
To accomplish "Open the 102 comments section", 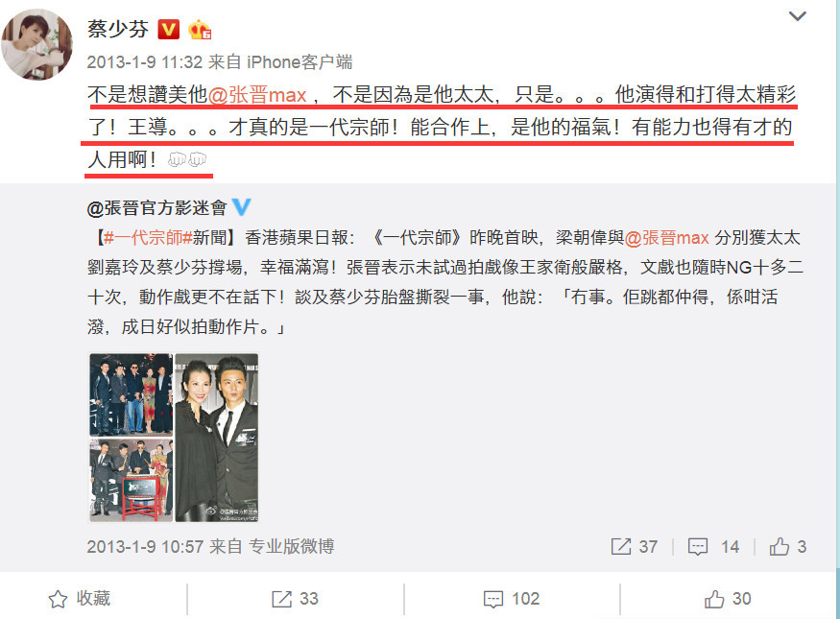I will click(x=512, y=599).
